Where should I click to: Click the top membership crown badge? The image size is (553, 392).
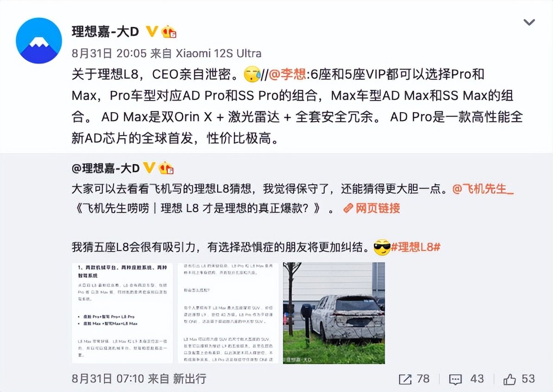(x=168, y=32)
